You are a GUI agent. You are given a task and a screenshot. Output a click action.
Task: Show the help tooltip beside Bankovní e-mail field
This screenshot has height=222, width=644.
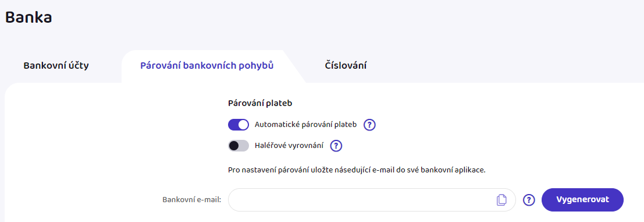point(529,200)
